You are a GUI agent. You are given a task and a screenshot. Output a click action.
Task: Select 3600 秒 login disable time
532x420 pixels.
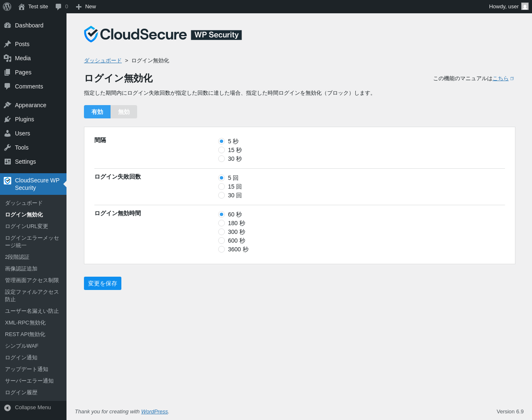[222, 249]
